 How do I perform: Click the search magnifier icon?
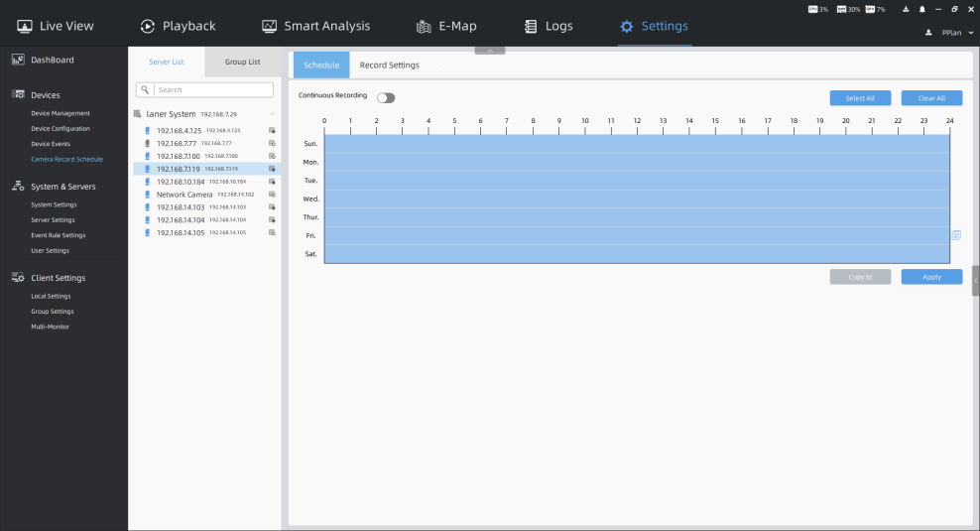145,90
